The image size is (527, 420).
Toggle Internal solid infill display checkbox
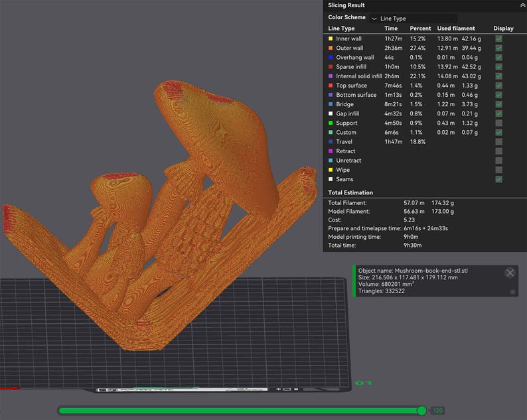pyautogui.click(x=498, y=76)
